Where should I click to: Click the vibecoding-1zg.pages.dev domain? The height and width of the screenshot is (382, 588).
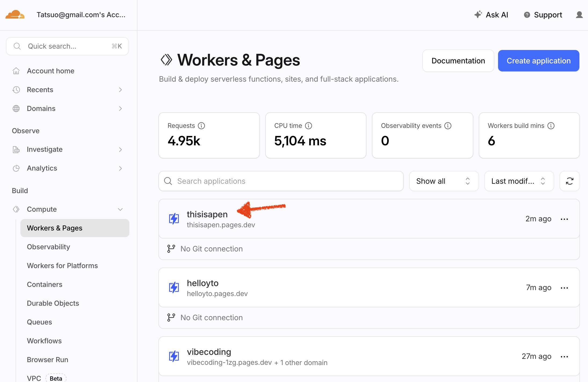pyautogui.click(x=229, y=362)
